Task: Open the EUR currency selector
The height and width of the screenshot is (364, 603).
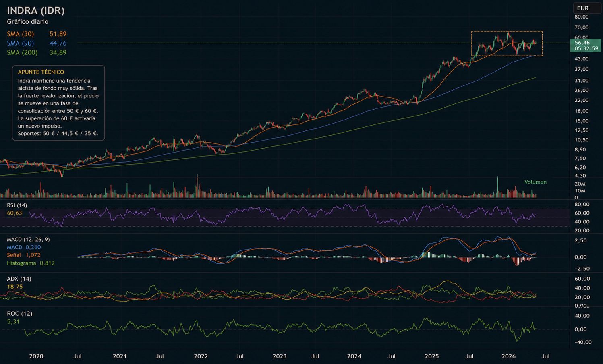Action: pos(587,8)
